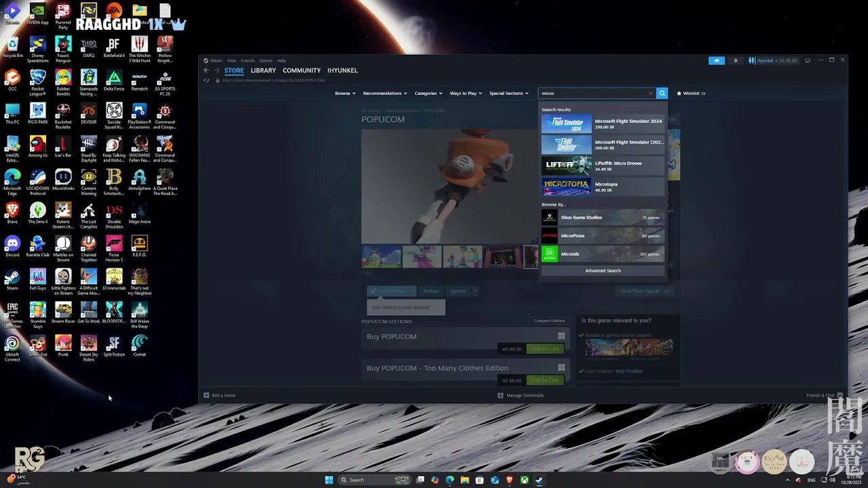Click the Steam search magnifier button
This screenshot has height=488, width=868.
click(x=662, y=94)
